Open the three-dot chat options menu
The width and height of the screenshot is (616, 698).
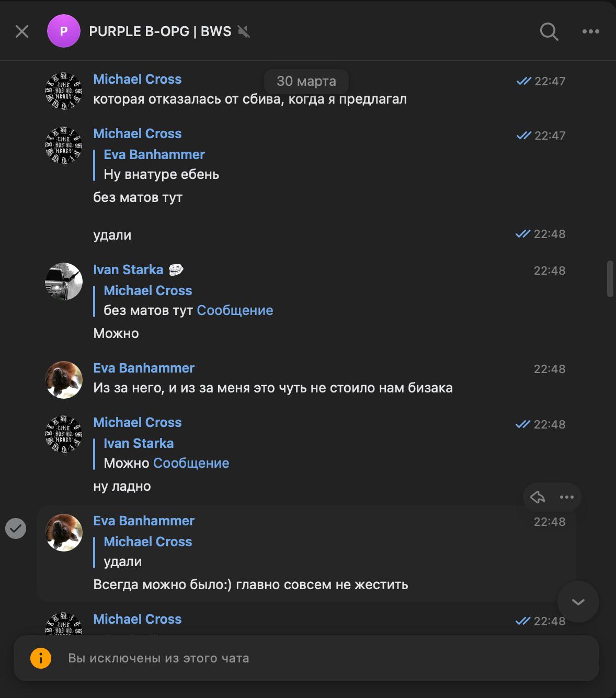(x=590, y=31)
